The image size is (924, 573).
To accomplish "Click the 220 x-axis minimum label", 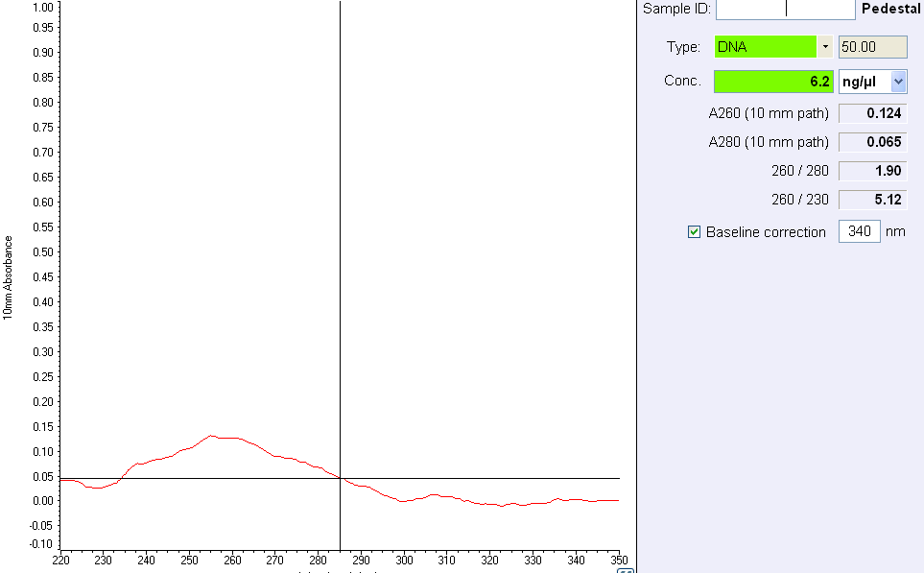I will click(x=60, y=561).
